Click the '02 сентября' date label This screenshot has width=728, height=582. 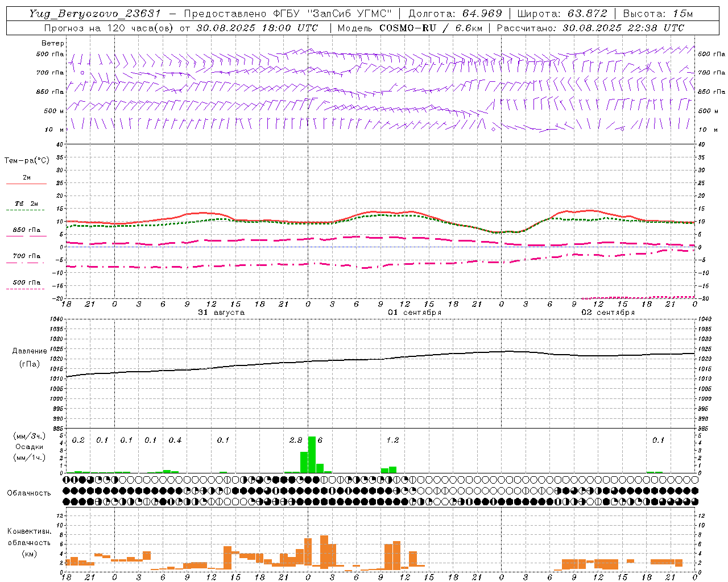(x=608, y=313)
